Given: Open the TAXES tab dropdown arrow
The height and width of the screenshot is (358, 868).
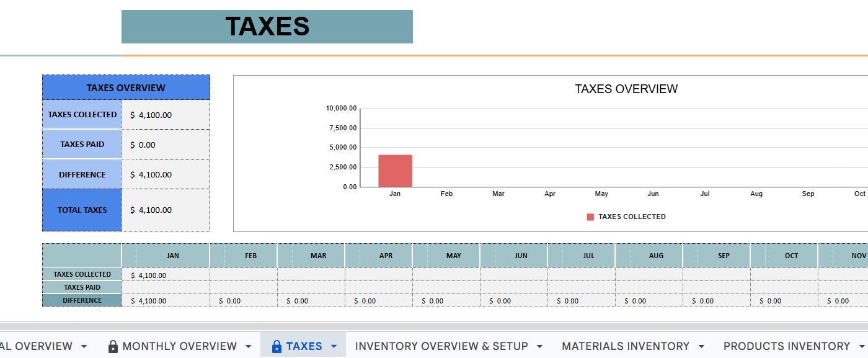Looking at the screenshot, I should click(x=334, y=346).
